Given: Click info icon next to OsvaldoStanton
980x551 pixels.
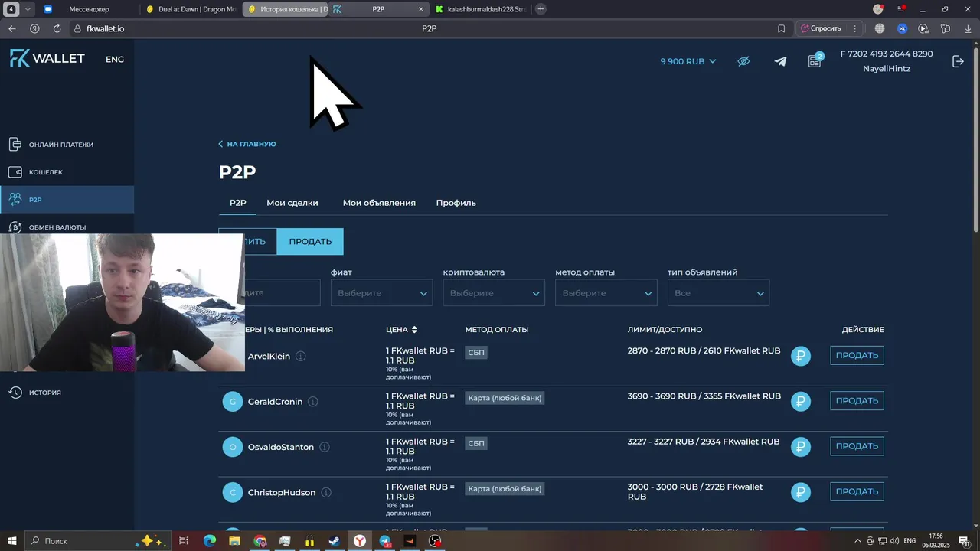Looking at the screenshot, I should (325, 447).
